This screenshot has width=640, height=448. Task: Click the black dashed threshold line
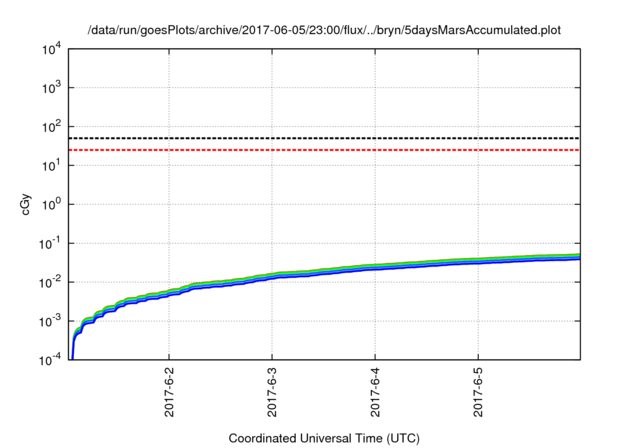point(324,138)
